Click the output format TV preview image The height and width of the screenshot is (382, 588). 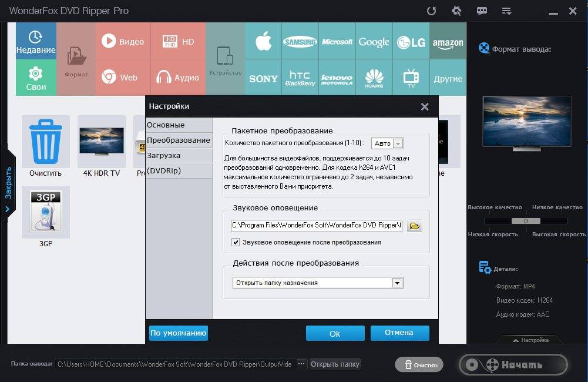point(526,123)
